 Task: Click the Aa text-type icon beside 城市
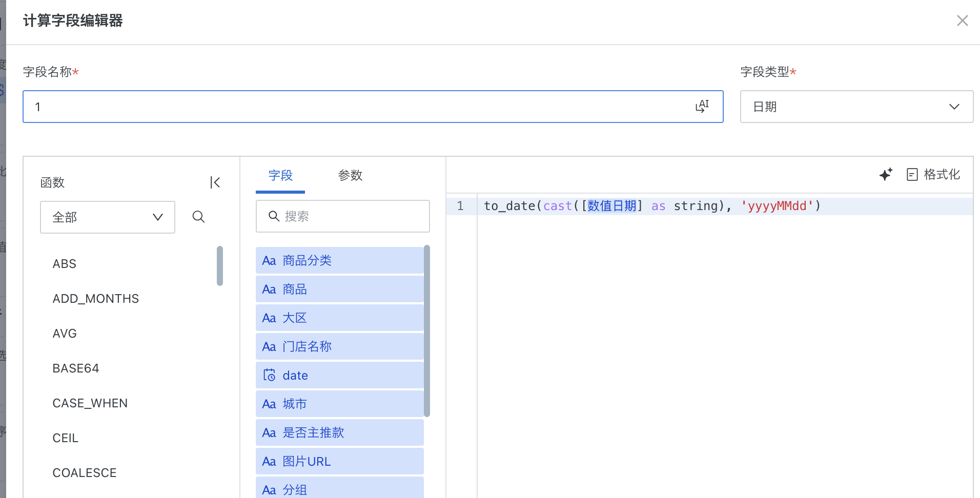269,404
